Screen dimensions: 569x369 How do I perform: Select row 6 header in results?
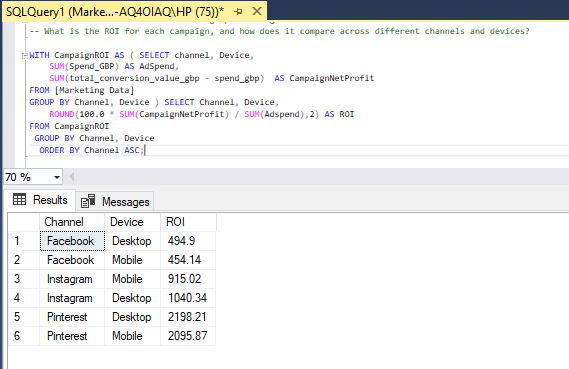[24, 336]
